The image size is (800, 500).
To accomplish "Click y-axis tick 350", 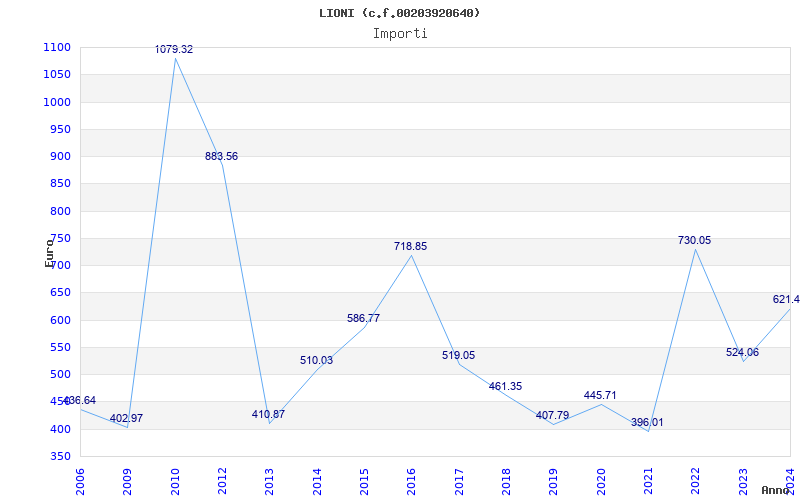I will point(63,456).
